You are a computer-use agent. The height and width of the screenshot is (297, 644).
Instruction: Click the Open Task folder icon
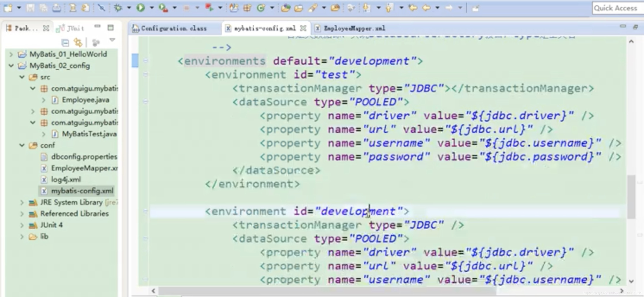click(298, 8)
